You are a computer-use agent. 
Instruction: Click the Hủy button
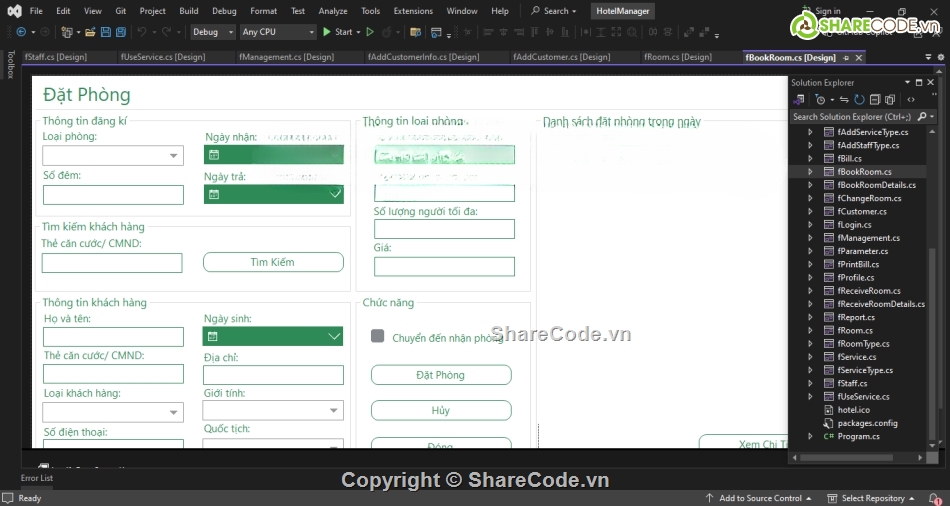coord(441,410)
